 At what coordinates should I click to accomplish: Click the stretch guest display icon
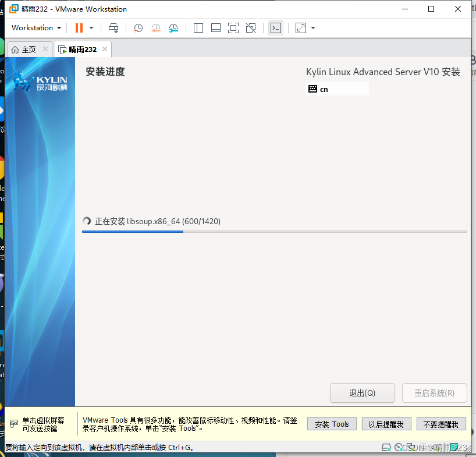click(x=300, y=28)
